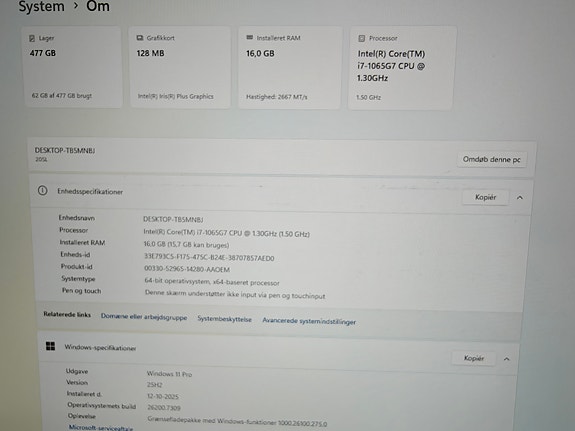Click the Hastighed: 2667 MT/s text

[276, 97]
